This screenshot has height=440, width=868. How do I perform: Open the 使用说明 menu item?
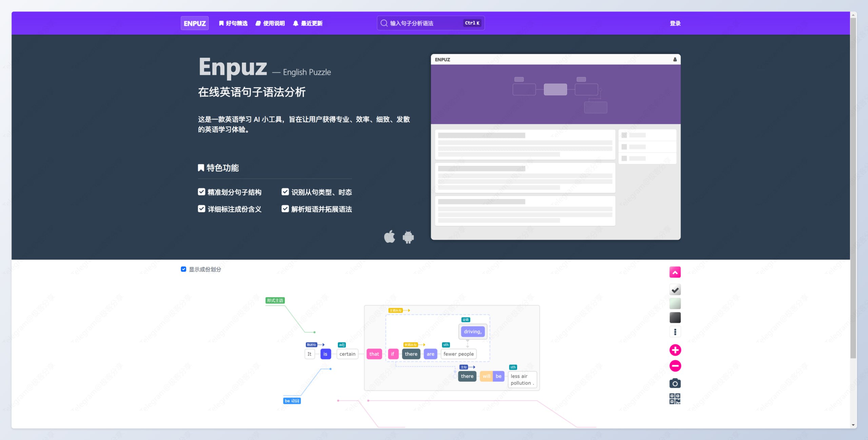(270, 23)
